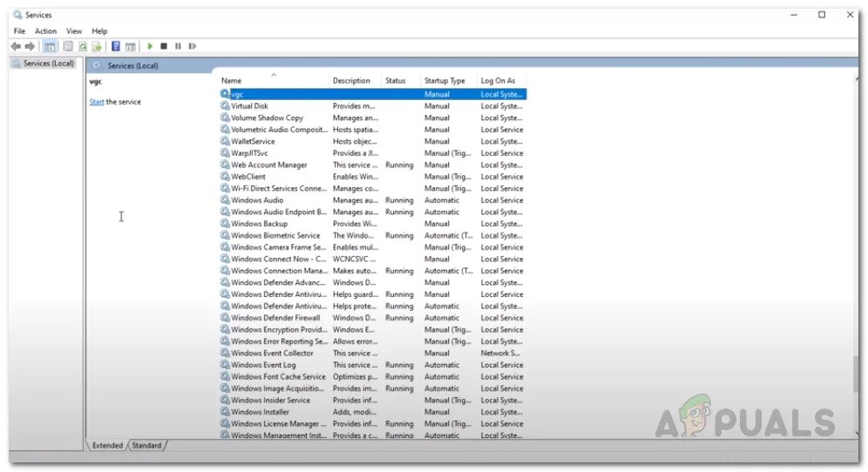Viewport: 868px width, 472px height.
Task: Open the Action menu
Action: [x=45, y=31]
